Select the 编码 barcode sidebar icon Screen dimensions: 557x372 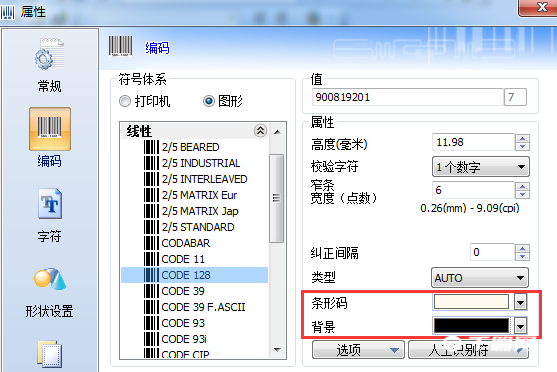point(50,129)
